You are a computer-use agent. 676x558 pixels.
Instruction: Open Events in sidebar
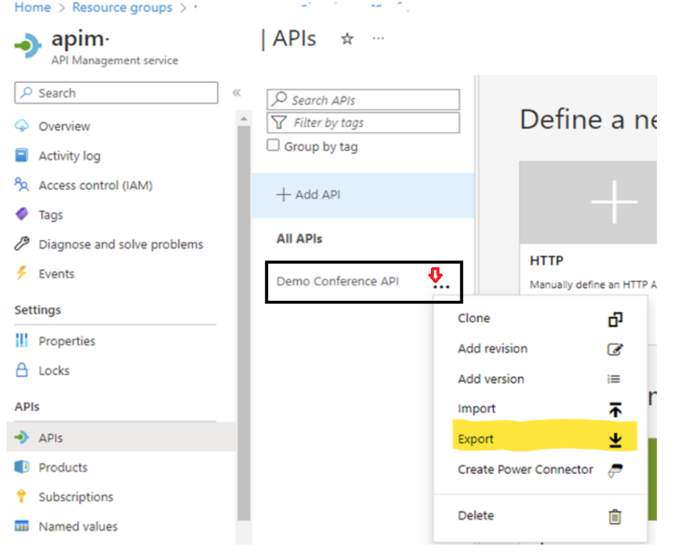(x=56, y=274)
